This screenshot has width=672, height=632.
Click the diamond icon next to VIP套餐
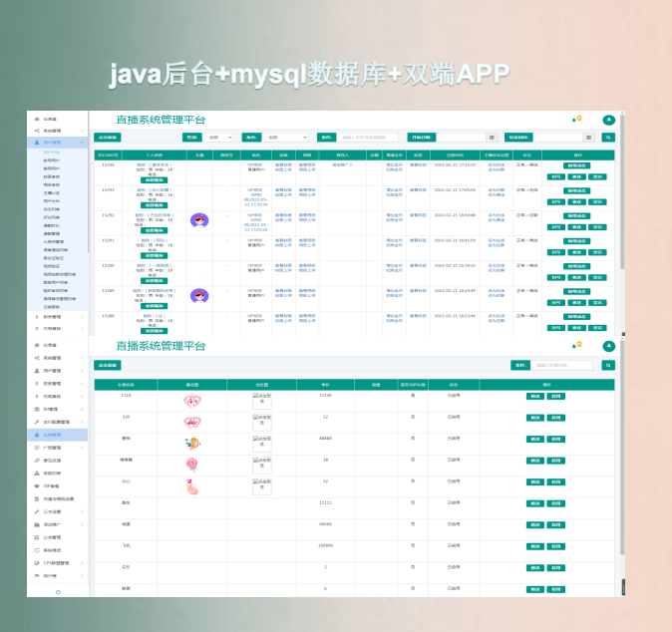point(37,486)
